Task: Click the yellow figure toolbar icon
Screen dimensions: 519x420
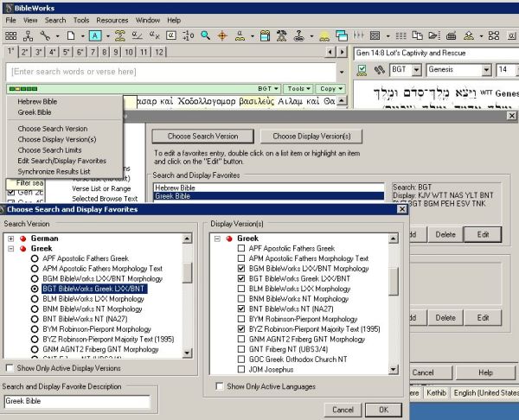Action: coord(324,36)
